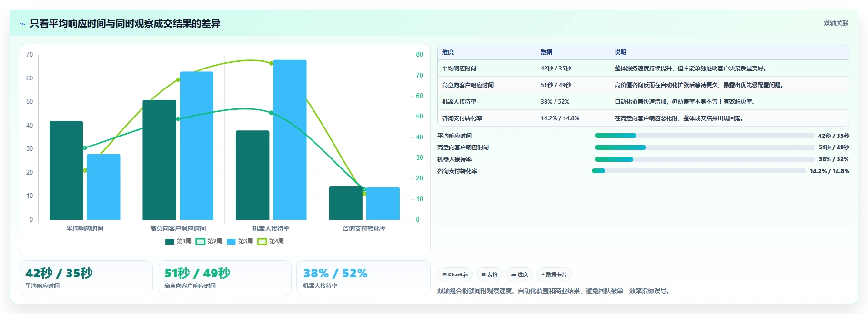Image resolution: width=868 pixels, height=314 pixels.
Task: Click the 第2周 line point above 平均响应时间
Action: (85, 148)
